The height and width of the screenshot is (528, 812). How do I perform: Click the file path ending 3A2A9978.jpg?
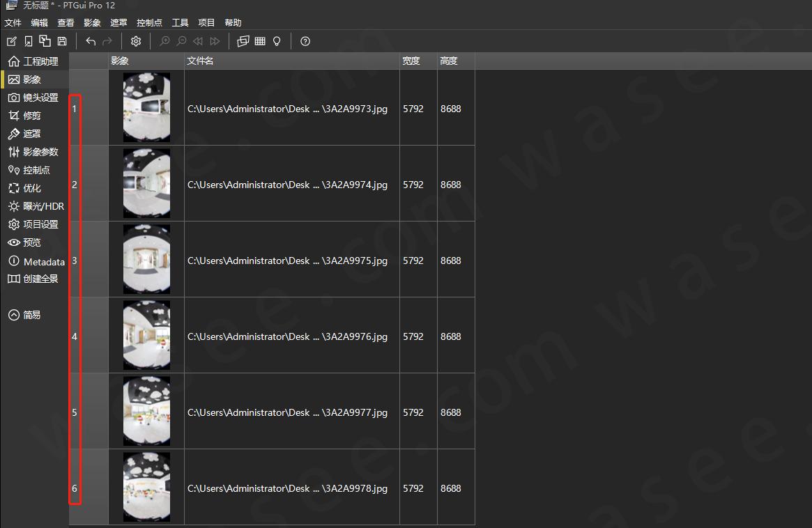(287, 488)
